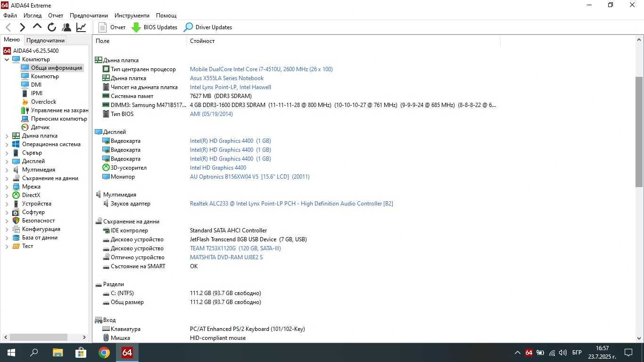Click the Forward navigation arrow

pyautogui.click(x=22, y=27)
